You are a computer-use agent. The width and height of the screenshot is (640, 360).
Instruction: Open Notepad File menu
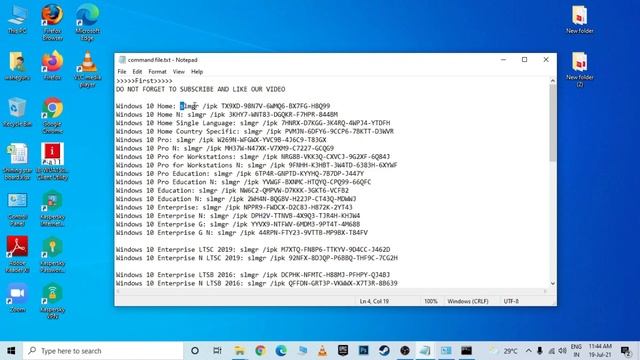point(122,71)
